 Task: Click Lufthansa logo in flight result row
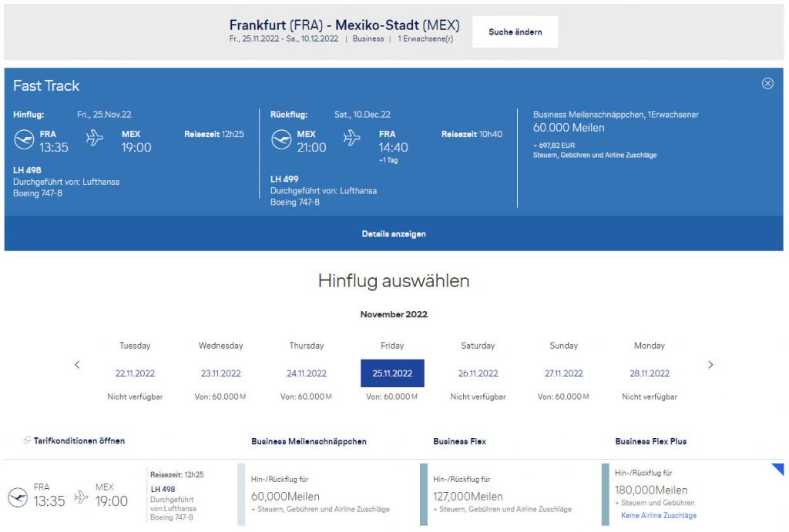[x=18, y=497]
